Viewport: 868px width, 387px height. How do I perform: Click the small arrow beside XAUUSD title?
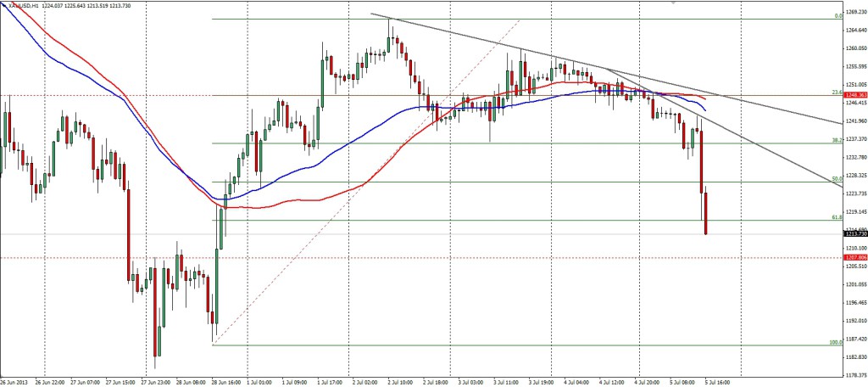(3, 5)
